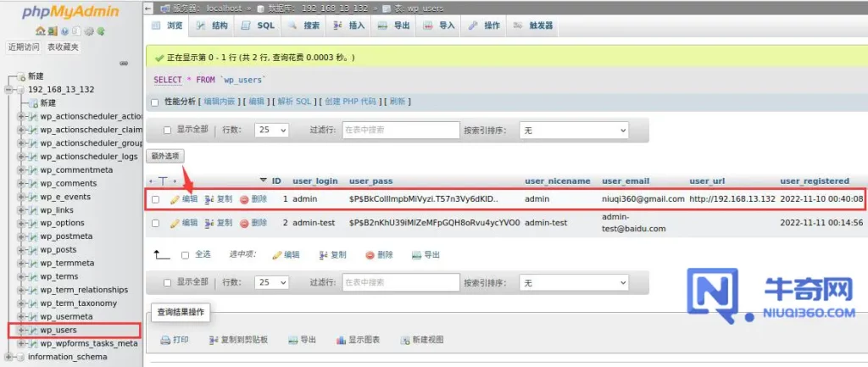868x367 pixels.
Task: Switch to the 搜索 tab
Action: pyautogui.click(x=304, y=25)
